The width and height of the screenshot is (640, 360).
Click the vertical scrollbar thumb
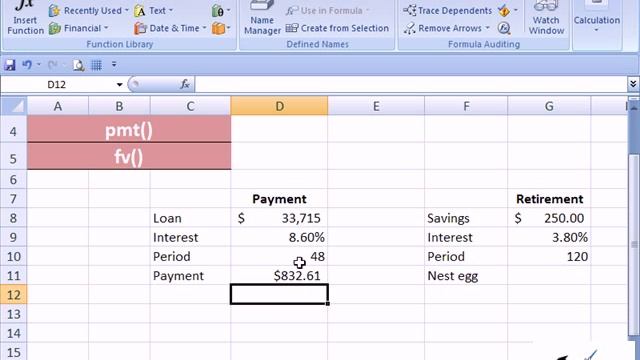point(634,244)
